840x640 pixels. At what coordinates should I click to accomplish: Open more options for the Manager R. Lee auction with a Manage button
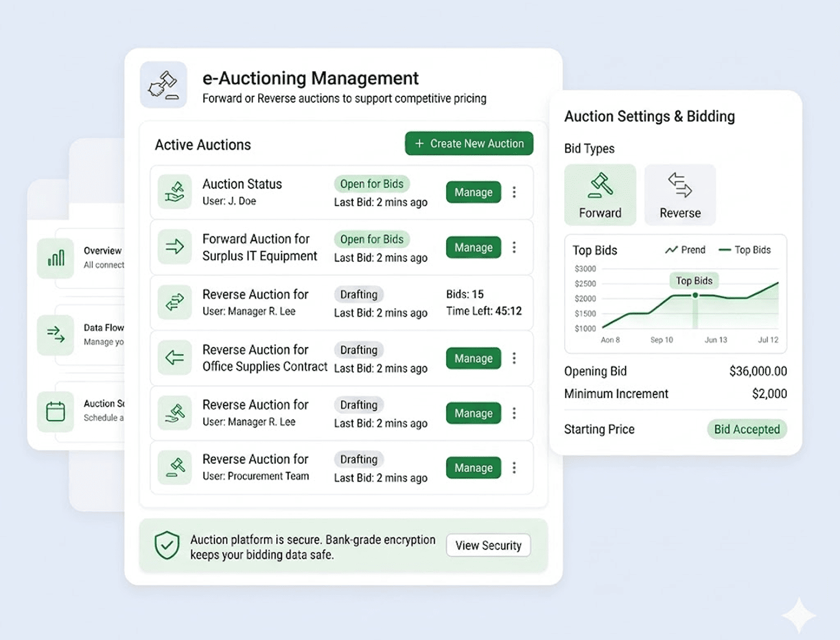click(514, 413)
